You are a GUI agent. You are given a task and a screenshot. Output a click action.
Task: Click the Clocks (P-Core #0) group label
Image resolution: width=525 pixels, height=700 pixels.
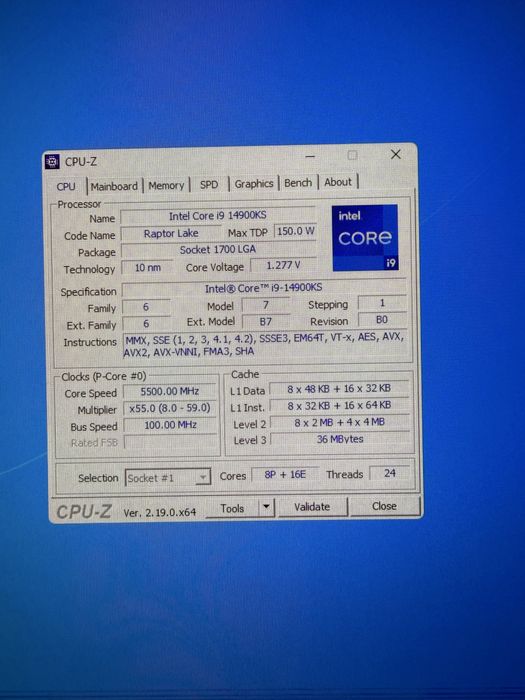(x=104, y=377)
